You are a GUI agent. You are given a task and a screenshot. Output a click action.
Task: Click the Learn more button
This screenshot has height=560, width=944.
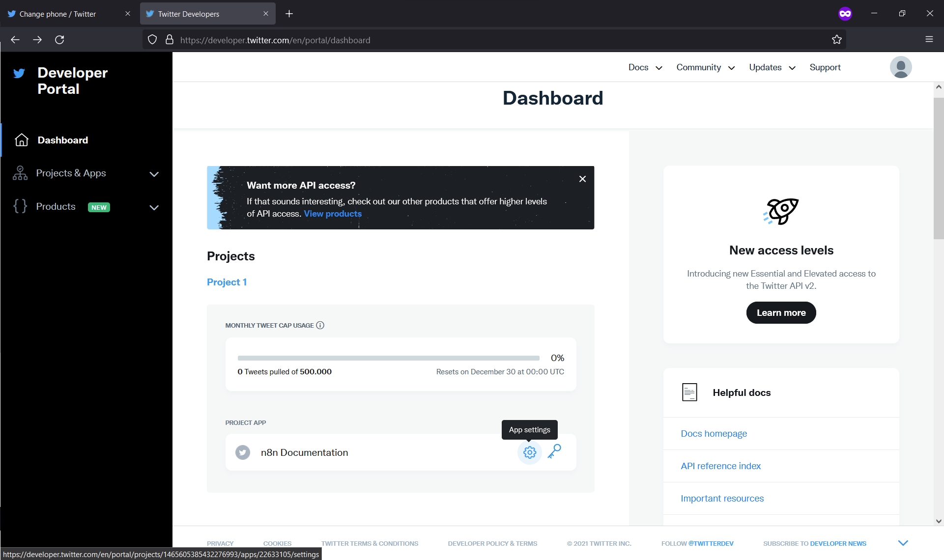(x=781, y=312)
